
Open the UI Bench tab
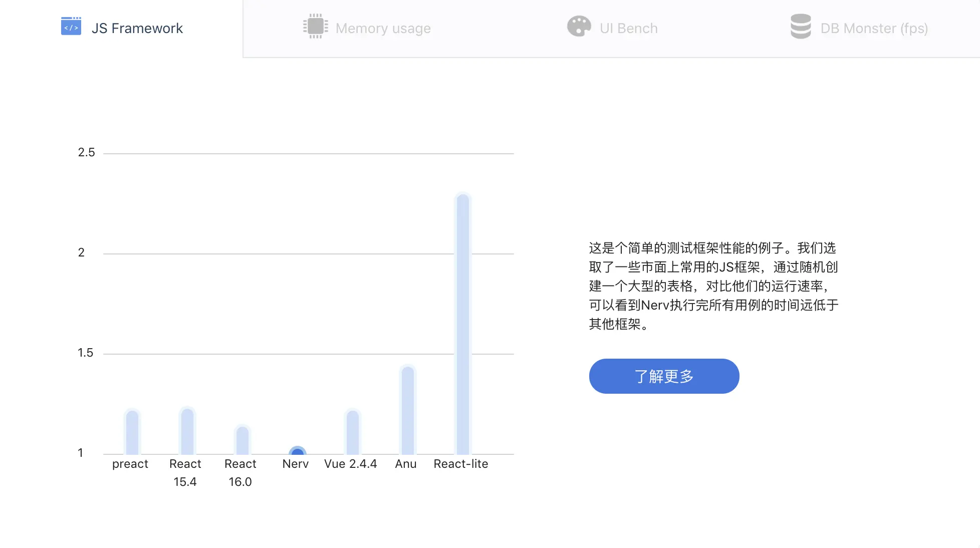[x=612, y=29]
